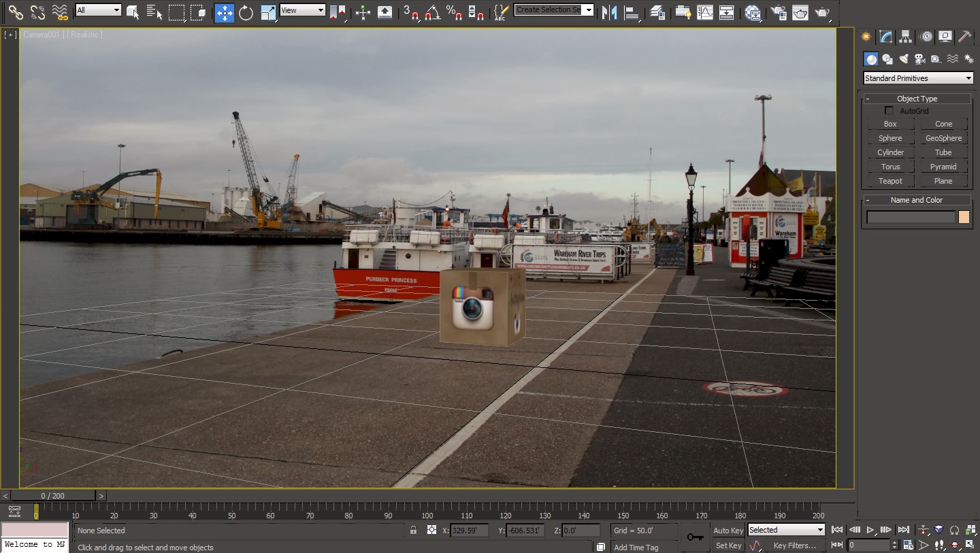Screen dimensions: 980x553
Task: Open the Curve Editor
Action: tap(705, 12)
